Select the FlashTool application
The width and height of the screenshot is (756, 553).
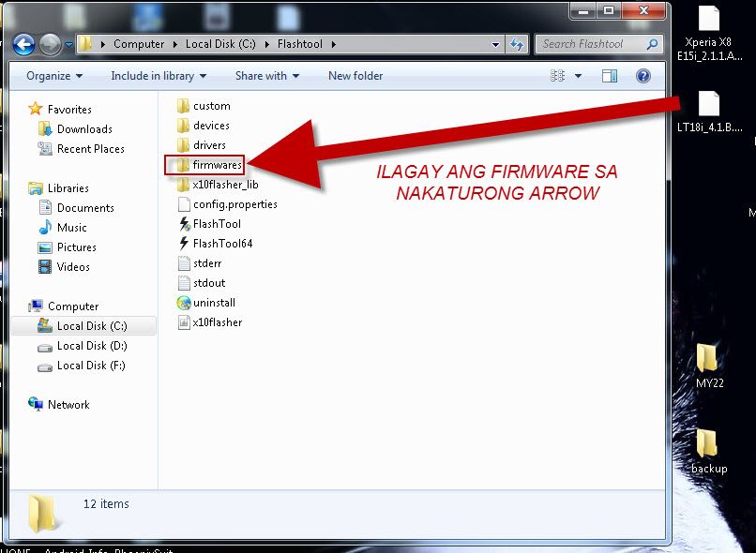(x=209, y=224)
